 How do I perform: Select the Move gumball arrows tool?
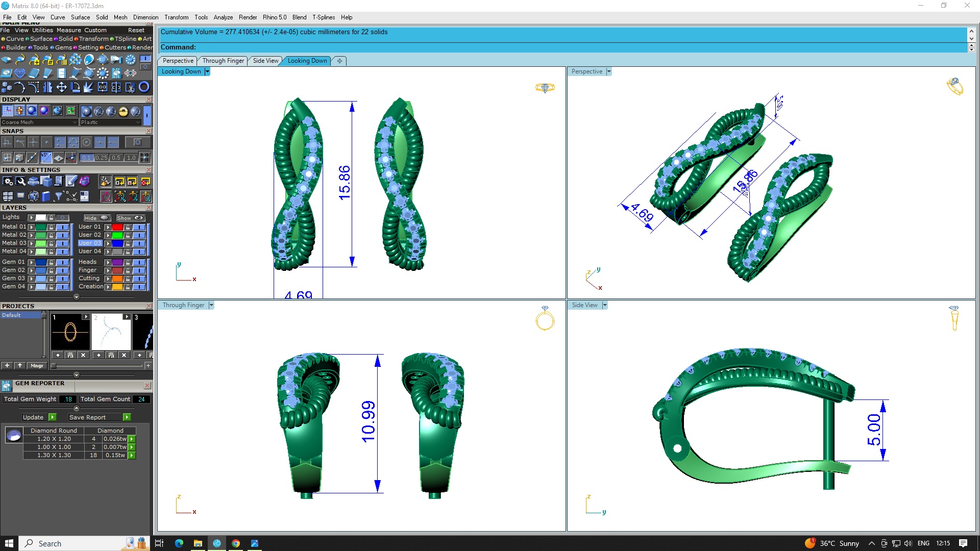click(x=61, y=87)
